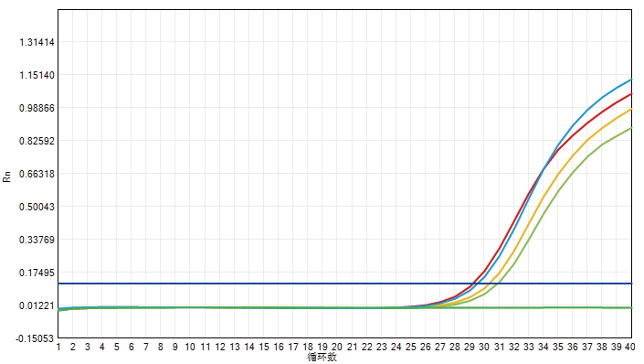Click cycle number 20 on x-axis
Viewport: 644px width, 364px height.
[x=337, y=347]
